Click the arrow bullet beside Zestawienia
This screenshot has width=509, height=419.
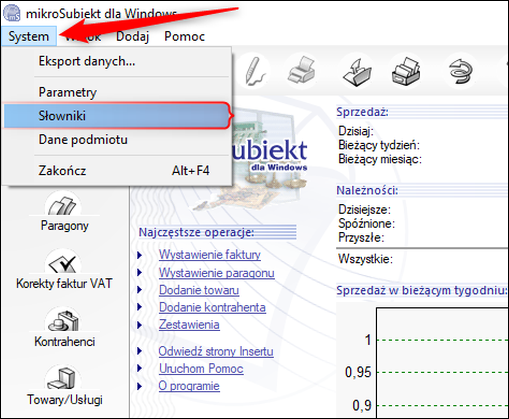coord(140,325)
